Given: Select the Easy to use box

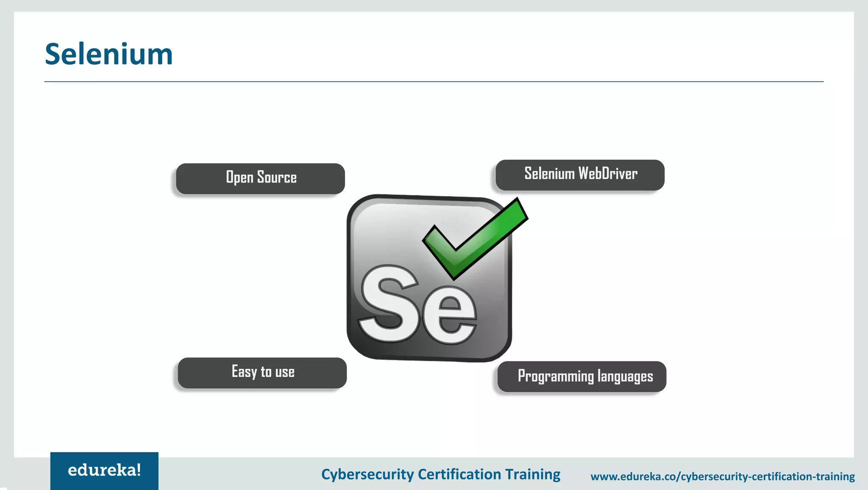Looking at the screenshot, I should click(x=262, y=373).
